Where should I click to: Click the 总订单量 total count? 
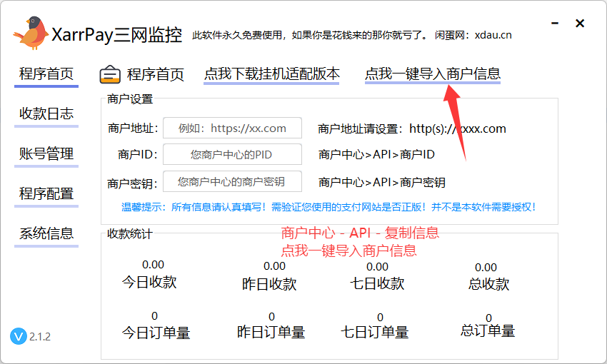point(488,318)
